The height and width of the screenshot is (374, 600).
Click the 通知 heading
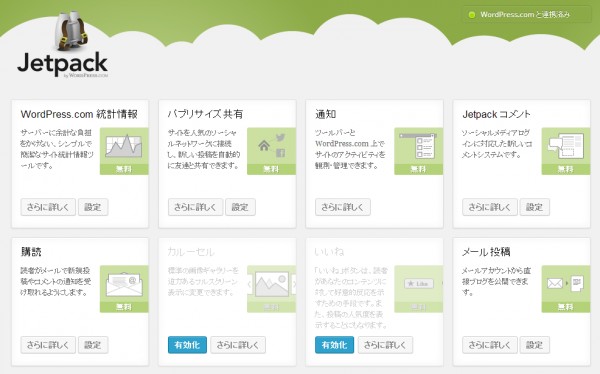click(326, 114)
